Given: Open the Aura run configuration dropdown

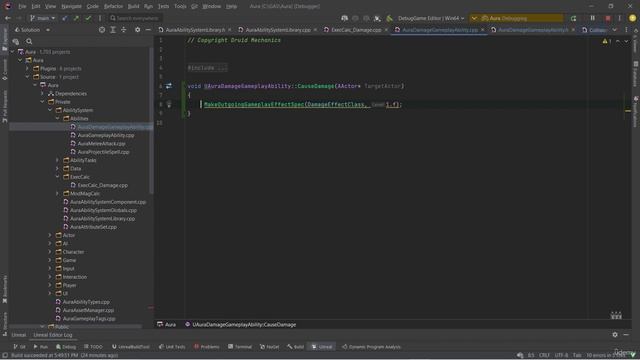Looking at the screenshot, I should (x=517, y=18).
